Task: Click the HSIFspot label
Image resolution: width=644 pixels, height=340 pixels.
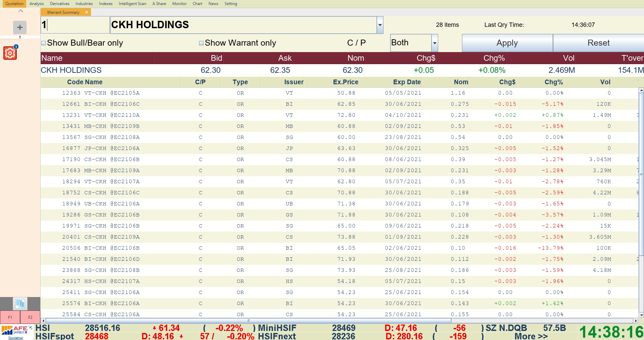Action: point(54,336)
